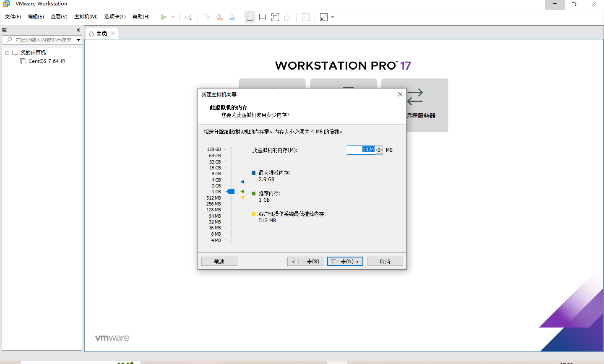
Task: Click the 4 MB slider label
Action: pyautogui.click(x=216, y=240)
